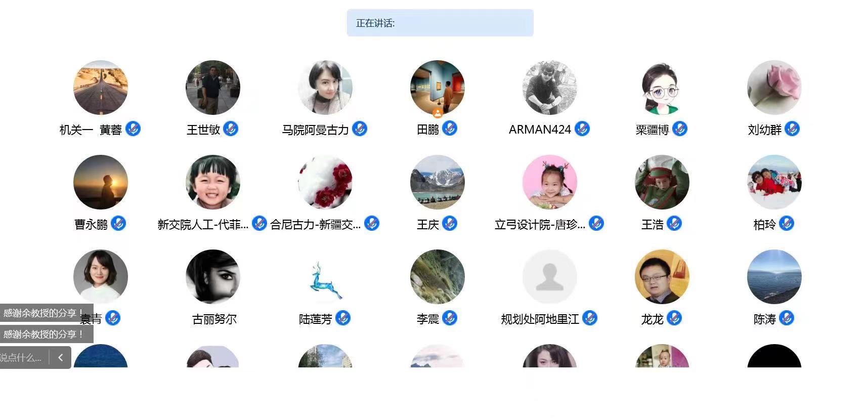Click the mic icon beside 龙龙
The height and width of the screenshot is (418, 868).
point(674,318)
